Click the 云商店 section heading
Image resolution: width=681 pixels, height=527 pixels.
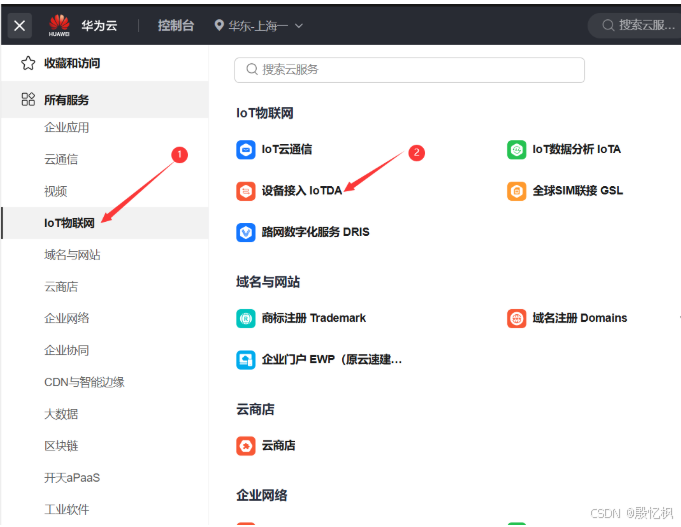(x=255, y=409)
